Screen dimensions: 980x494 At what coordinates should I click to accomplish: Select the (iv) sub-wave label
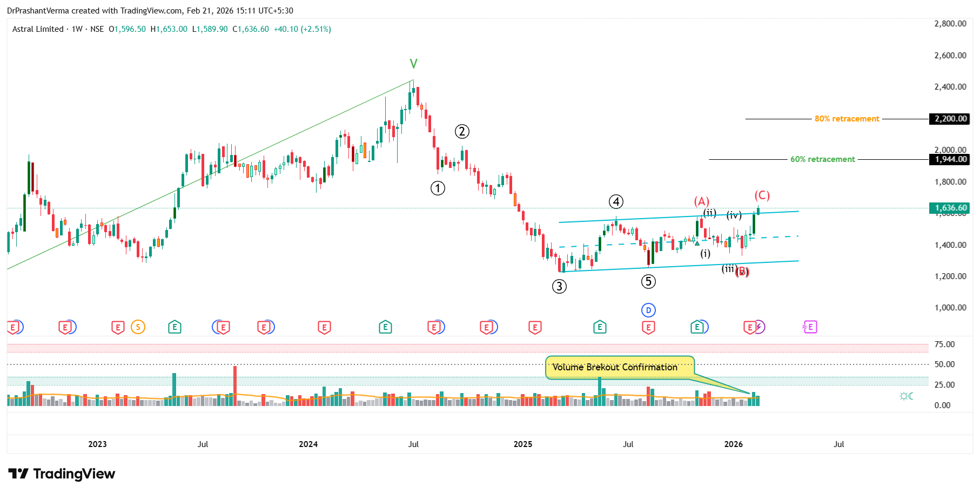coord(734,215)
